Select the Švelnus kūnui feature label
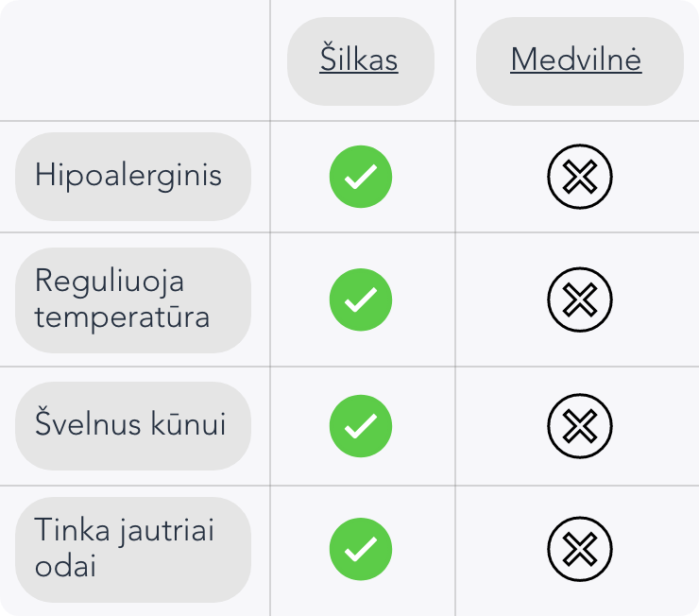This screenshot has width=699, height=616. [130, 425]
